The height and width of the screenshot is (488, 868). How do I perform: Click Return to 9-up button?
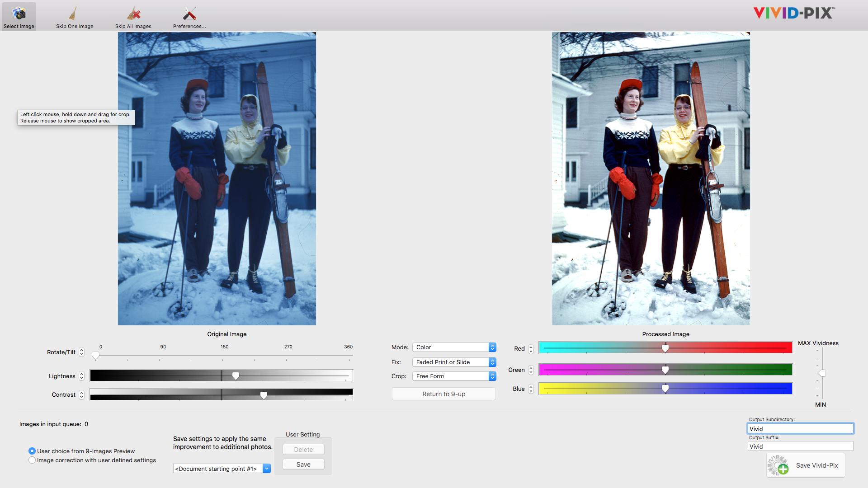coord(443,394)
